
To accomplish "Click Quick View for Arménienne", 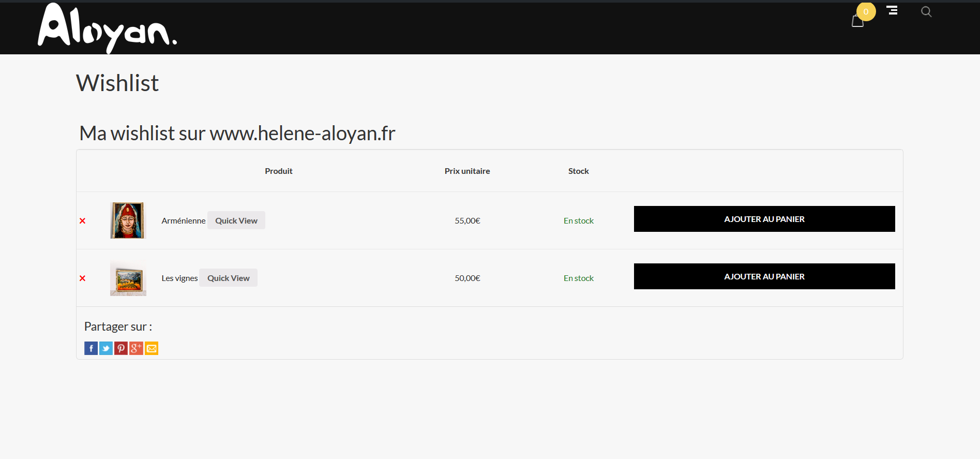I will (x=236, y=220).
